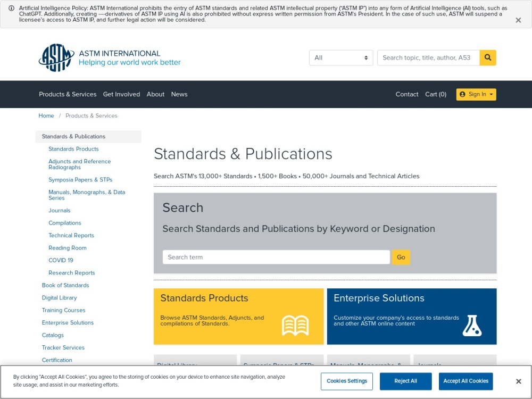This screenshot has height=399, width=532.
Task: Open Tracker Services sidebar link
Action: (x=63, y=347)
